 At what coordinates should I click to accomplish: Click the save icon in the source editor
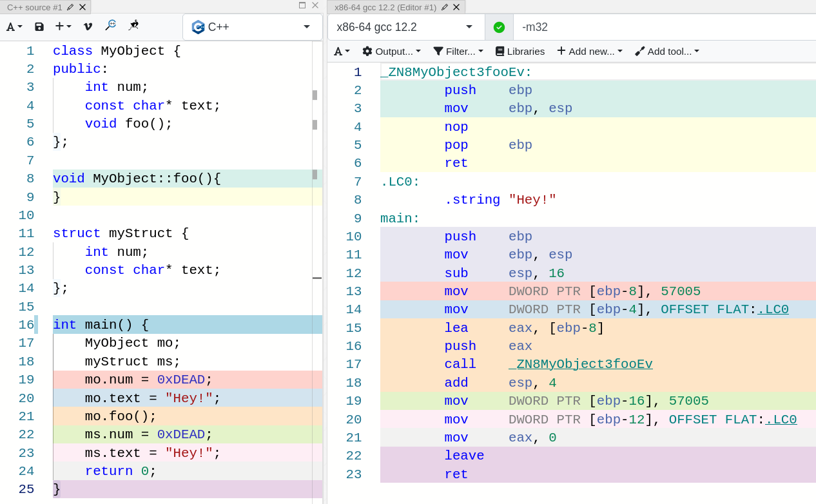[39, 26]
